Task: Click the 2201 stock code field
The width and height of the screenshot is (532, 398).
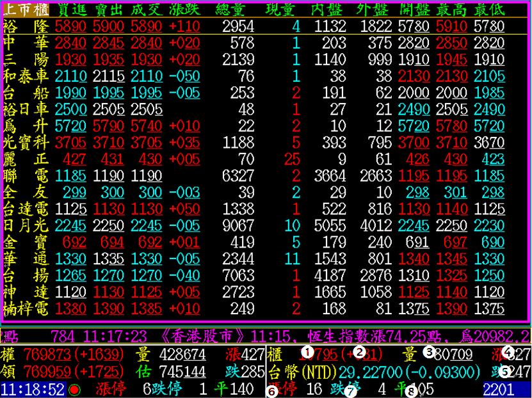Action: tap(499, 390)
